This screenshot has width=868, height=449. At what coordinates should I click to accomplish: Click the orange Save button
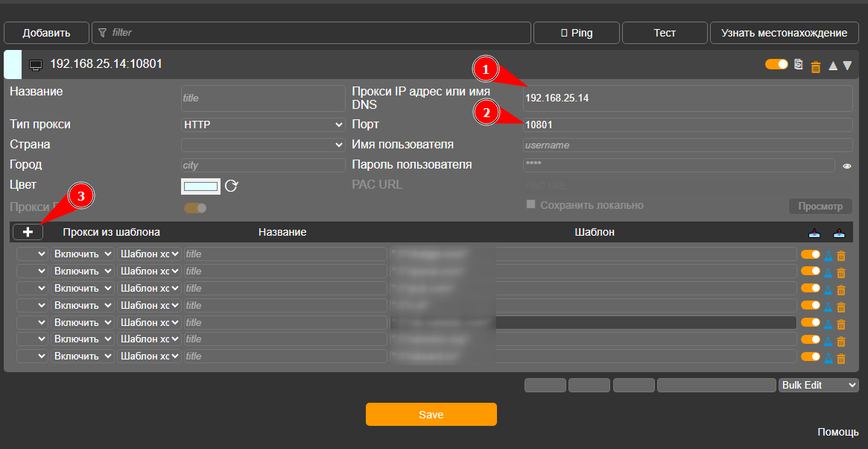[431, 415]
